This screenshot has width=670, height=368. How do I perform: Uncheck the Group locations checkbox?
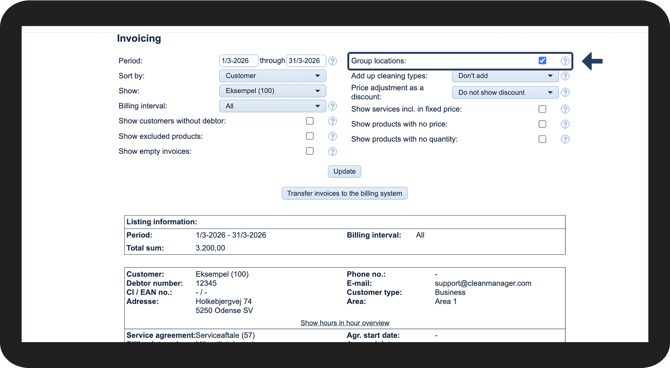[542, 60]
